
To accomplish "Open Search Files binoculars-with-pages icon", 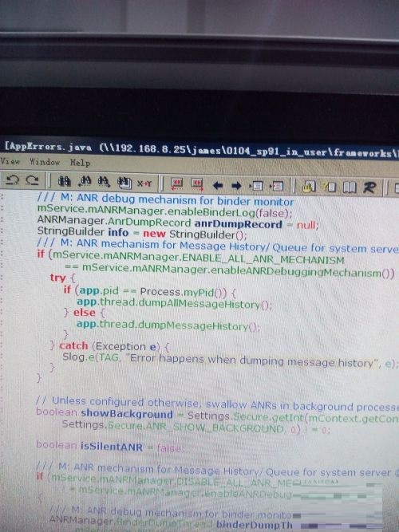I will point(124,183).
